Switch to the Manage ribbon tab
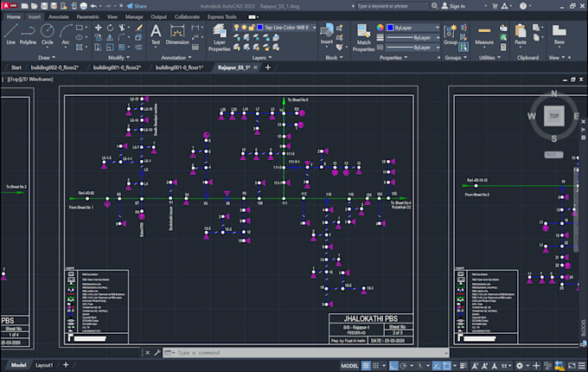588x372 pixels. coord(134,17)
